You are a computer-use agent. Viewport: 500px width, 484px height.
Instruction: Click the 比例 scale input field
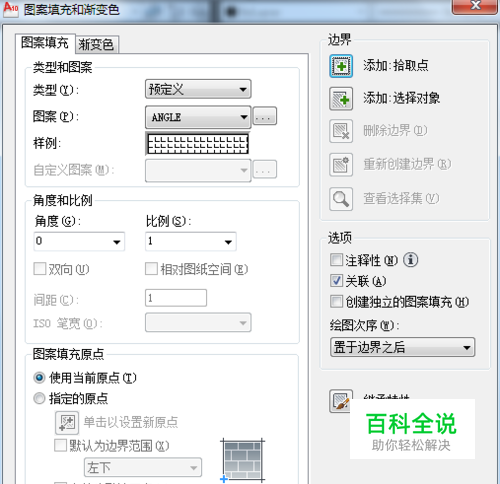tap(191, 241)
